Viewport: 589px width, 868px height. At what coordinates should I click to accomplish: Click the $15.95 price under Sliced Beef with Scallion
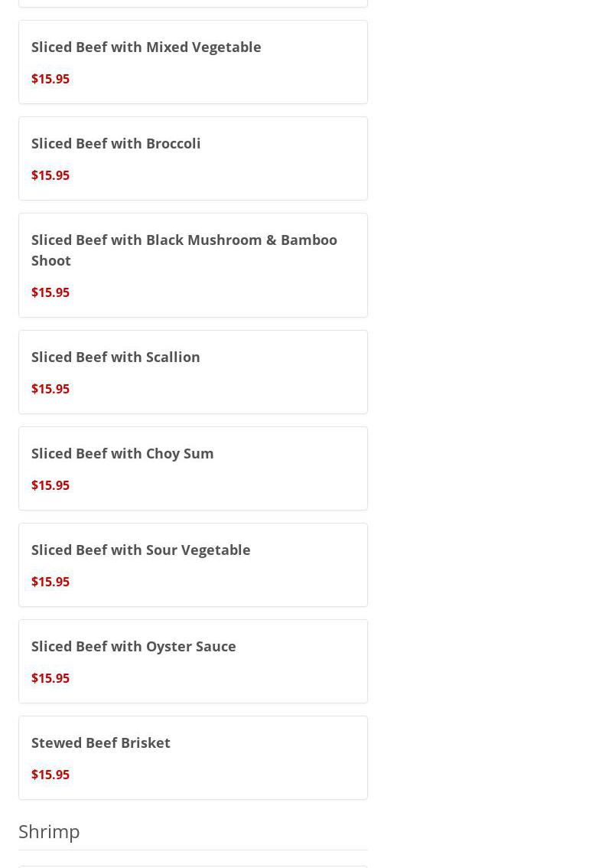[x=50, y=389]
